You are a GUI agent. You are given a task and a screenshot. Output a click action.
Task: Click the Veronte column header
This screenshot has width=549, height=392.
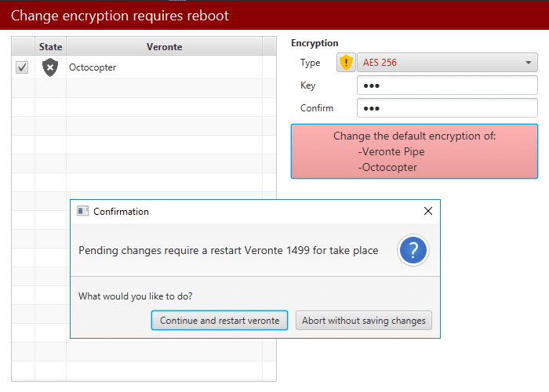164,46
